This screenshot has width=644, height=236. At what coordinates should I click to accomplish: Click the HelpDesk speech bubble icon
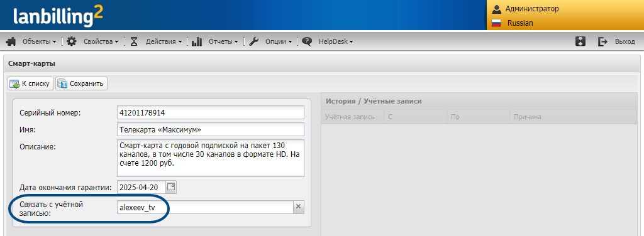(307, 41)
